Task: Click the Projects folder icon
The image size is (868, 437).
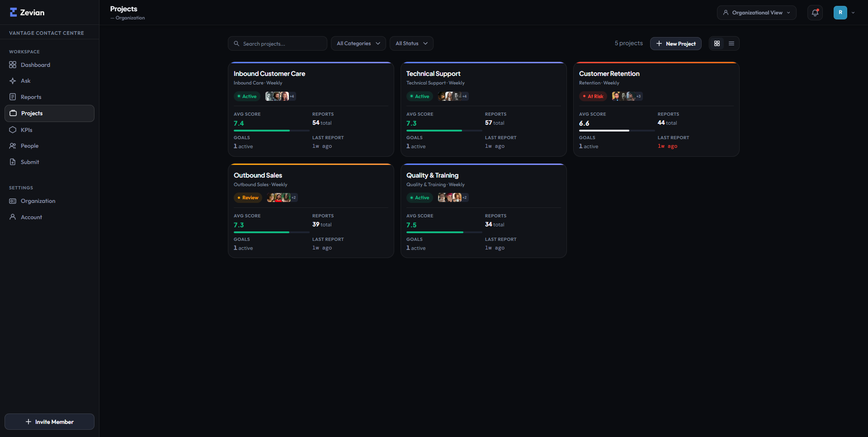Action: (13, 113)
